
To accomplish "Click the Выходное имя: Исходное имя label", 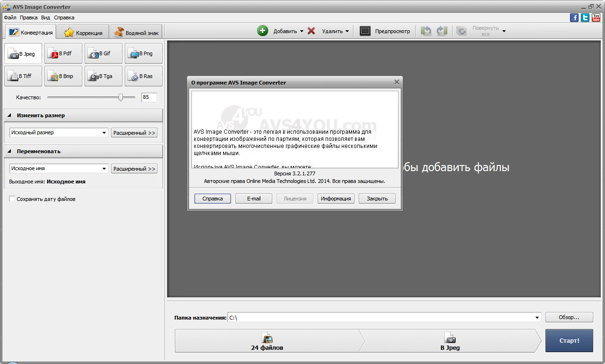I will coord(47,182).
